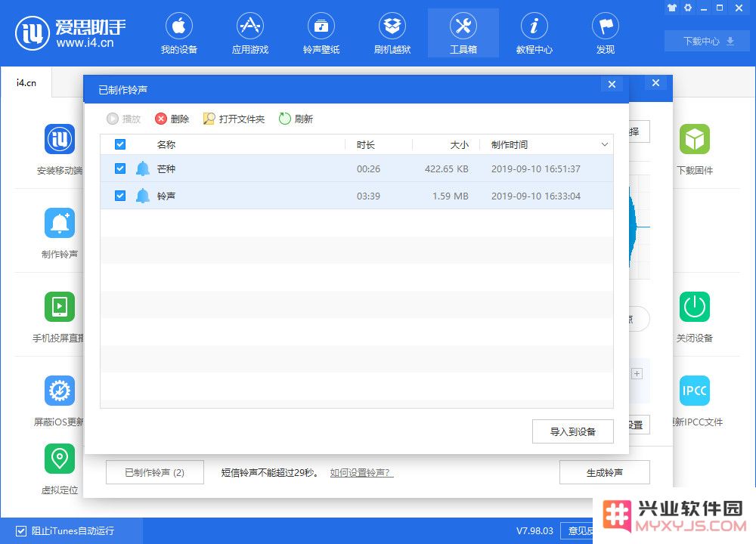Screen dimensions: 756x544
Task: Click the 刷新 refresh toolbar button
Action: point(296,119)
